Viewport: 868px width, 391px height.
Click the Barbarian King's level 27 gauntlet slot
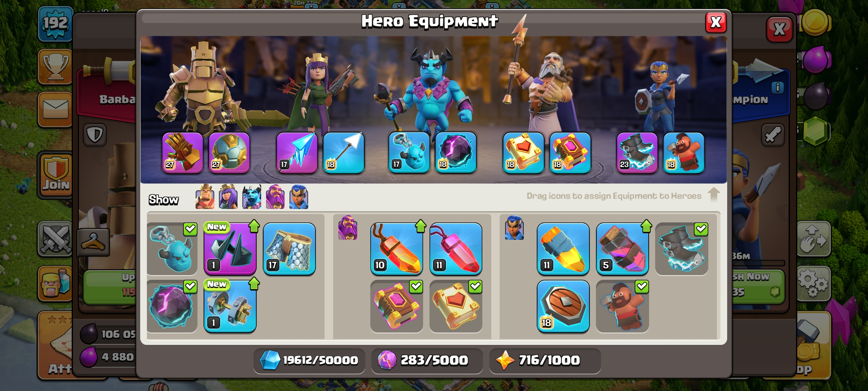click(183, 153)
